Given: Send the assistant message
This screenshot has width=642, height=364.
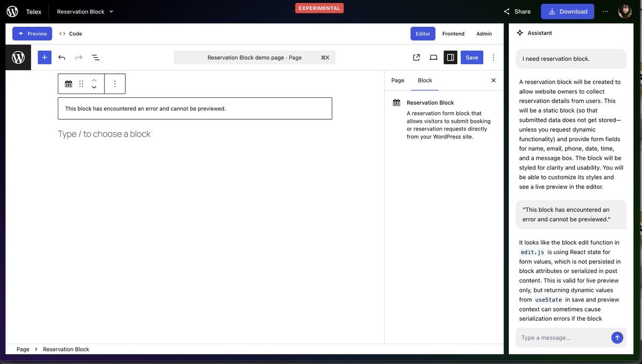Looking at the screenshot, I should click(617, 337).
